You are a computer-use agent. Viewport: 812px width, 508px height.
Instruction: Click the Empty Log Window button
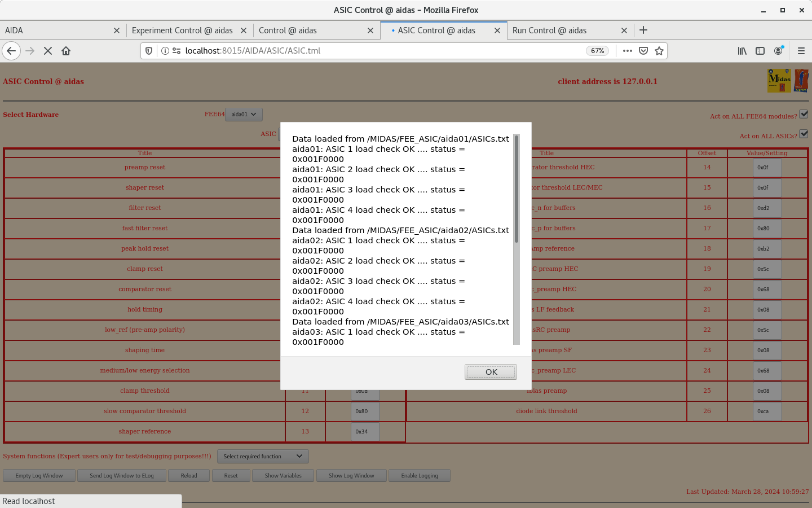click(39, 476)
